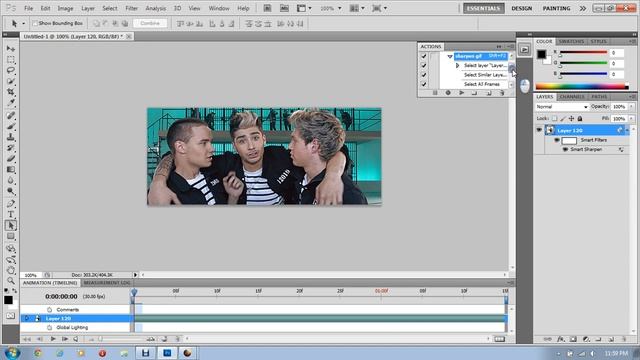Enable Lock all in the Layers panel
This screenshot has height=360, width=640.
(x=580, y=118)
